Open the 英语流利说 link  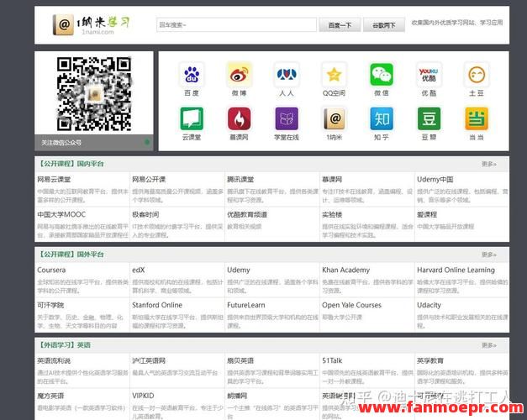point(54,361)
